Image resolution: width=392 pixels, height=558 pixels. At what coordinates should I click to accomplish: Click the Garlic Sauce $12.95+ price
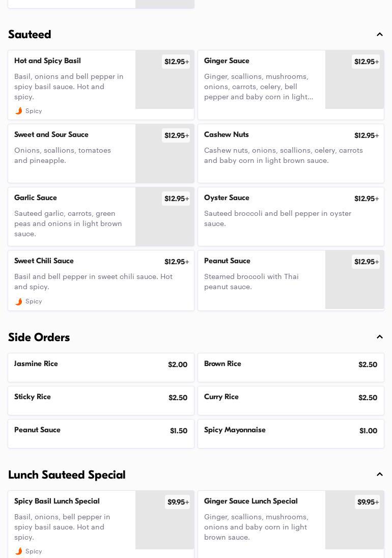176,199
